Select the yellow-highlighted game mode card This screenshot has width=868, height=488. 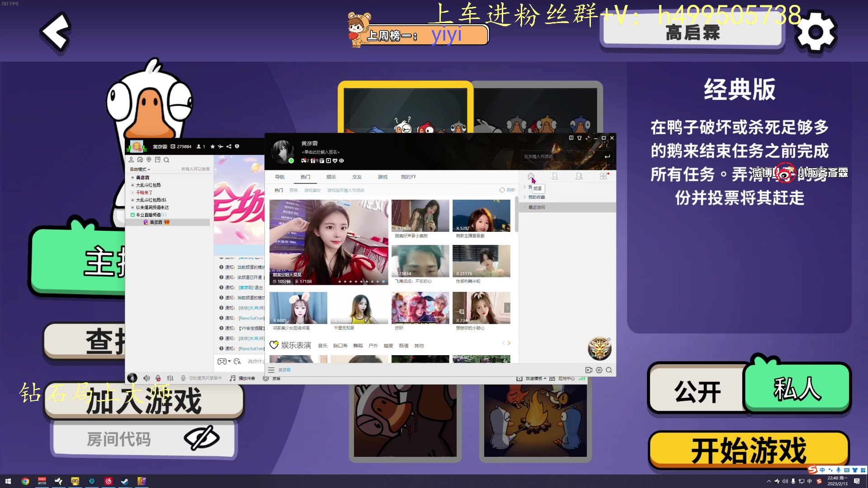(x=405, y=108)
